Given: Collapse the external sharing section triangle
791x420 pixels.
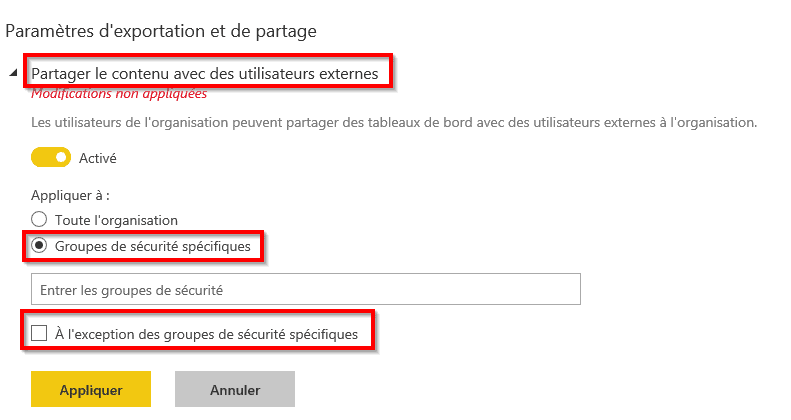Looking at the screenshot, I should point(14,73).
